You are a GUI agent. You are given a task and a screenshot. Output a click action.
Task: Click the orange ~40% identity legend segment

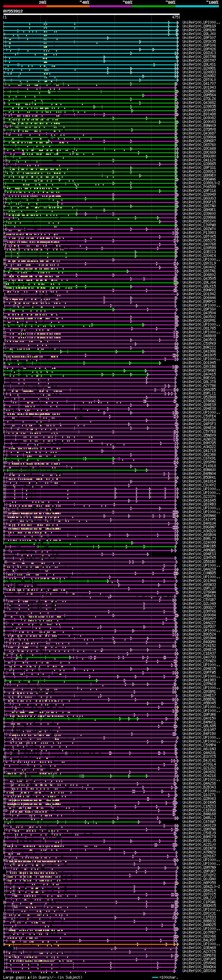pos(68,6)
